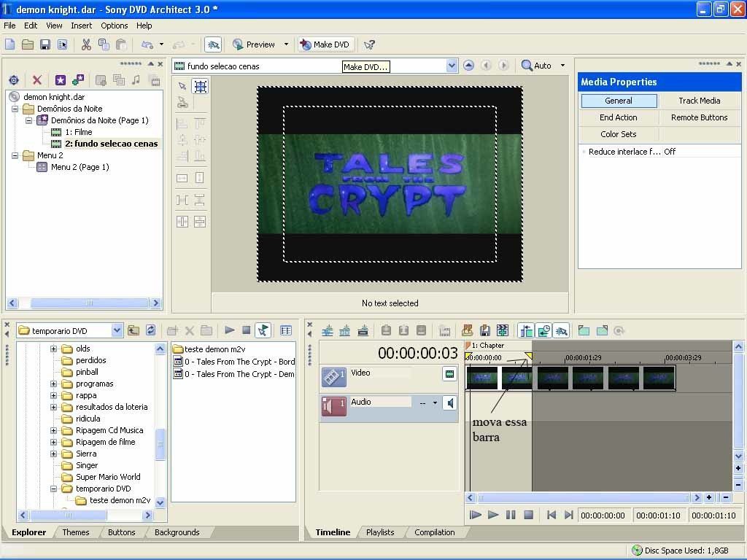Image resolution: width=747 pixels, height=560 pixels.
Task: Create a new project with the New icon
Action: tap(10, 44)
